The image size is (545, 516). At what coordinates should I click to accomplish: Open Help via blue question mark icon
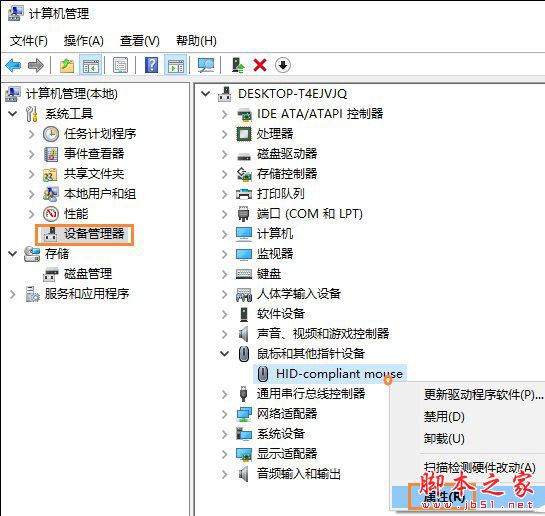(x=152, y=65)
